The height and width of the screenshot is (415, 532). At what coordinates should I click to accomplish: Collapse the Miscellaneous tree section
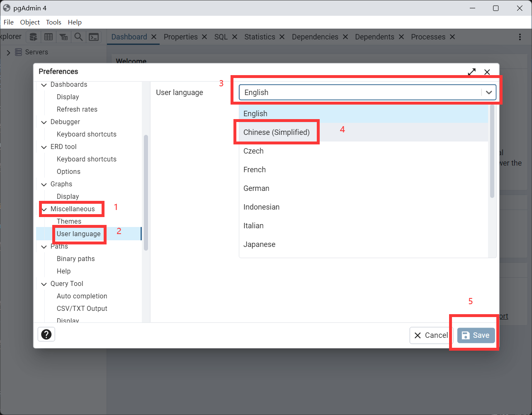[x=44, y=209]
